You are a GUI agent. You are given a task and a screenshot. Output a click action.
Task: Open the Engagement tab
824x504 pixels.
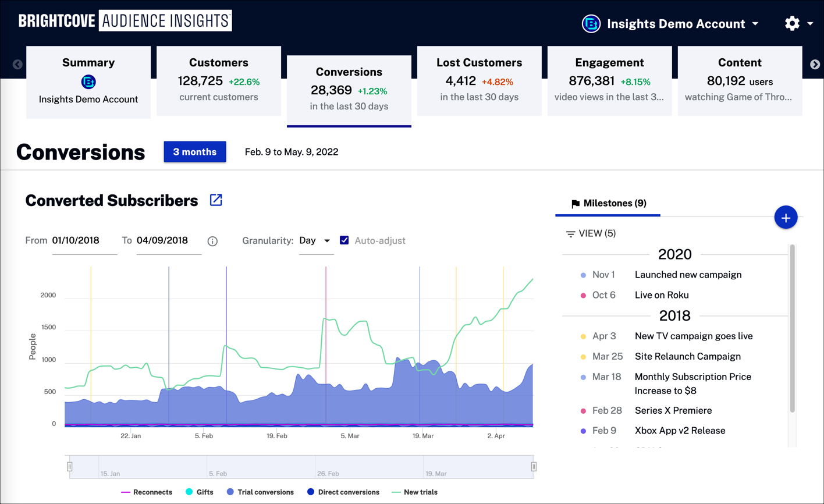[609, 80]
